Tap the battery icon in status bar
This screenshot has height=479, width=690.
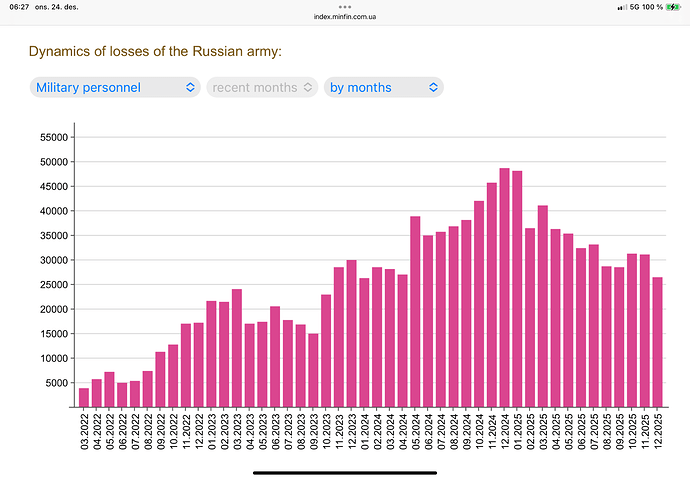click(x=675, y=7)
